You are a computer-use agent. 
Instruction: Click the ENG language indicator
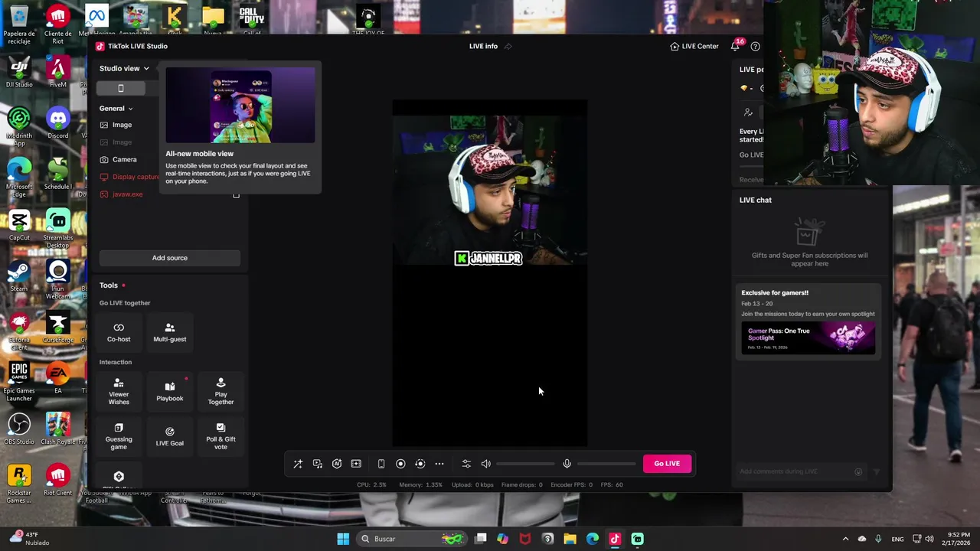point(897,539)
